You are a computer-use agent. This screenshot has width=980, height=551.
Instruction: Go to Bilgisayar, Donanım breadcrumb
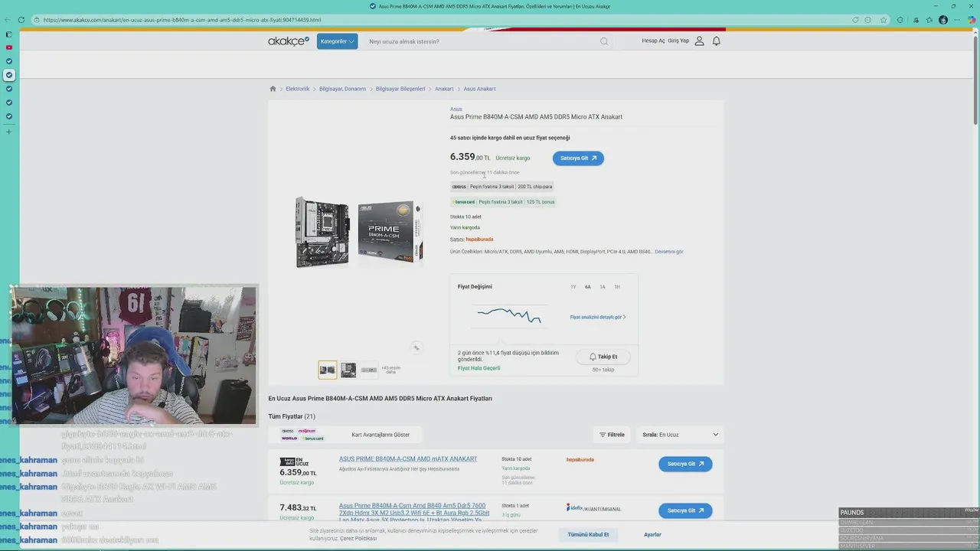[x=342, y=89]
